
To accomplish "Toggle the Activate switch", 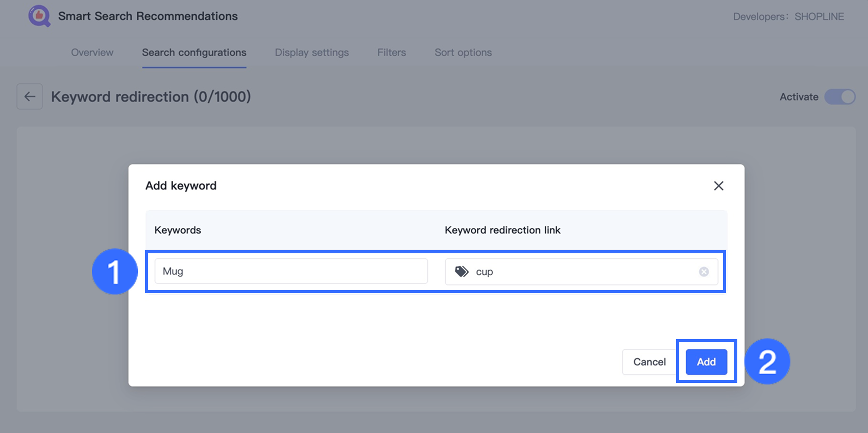I will [x=839, y=97].
